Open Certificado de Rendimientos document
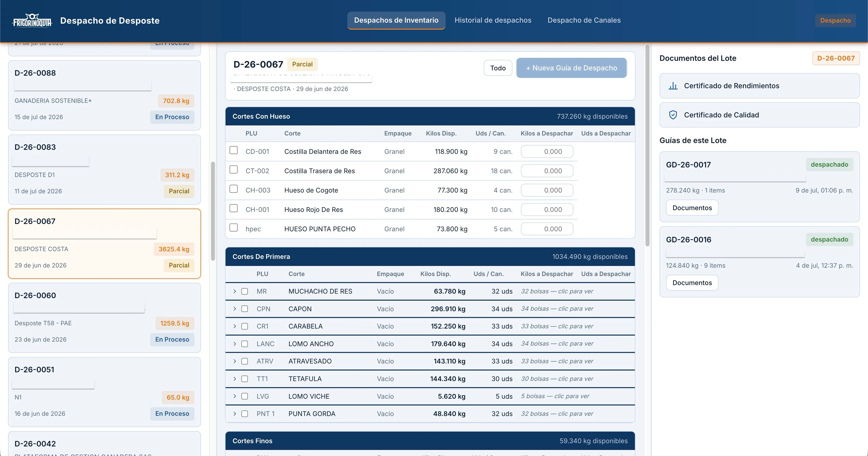The image size is (868, 456). click(759, 86)
